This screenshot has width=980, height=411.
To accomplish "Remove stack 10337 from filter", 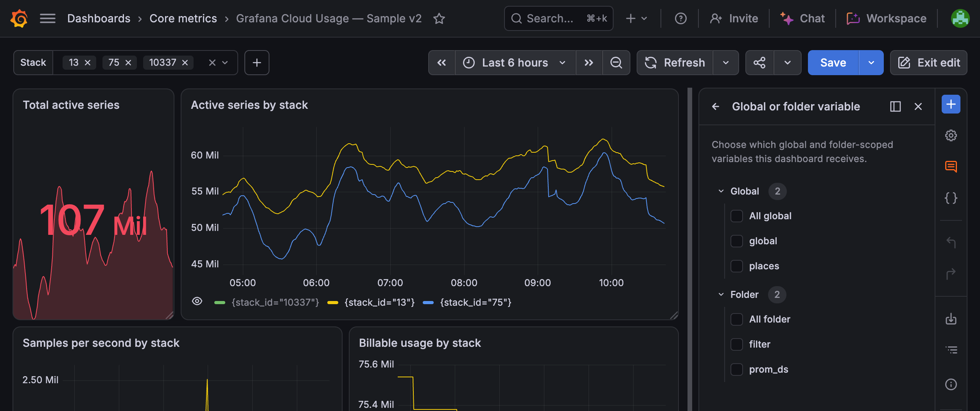I will pyautogui.click(x=185, y=63).
